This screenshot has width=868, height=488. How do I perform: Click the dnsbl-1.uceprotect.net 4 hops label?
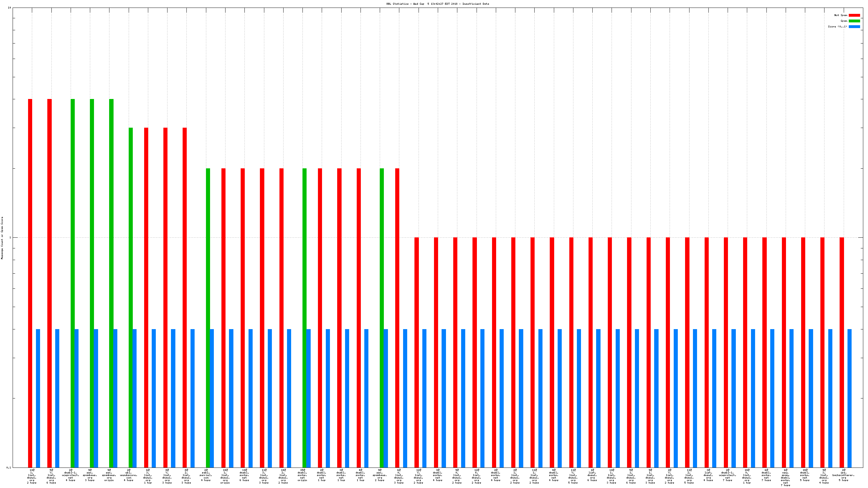(x=70, y=475)
